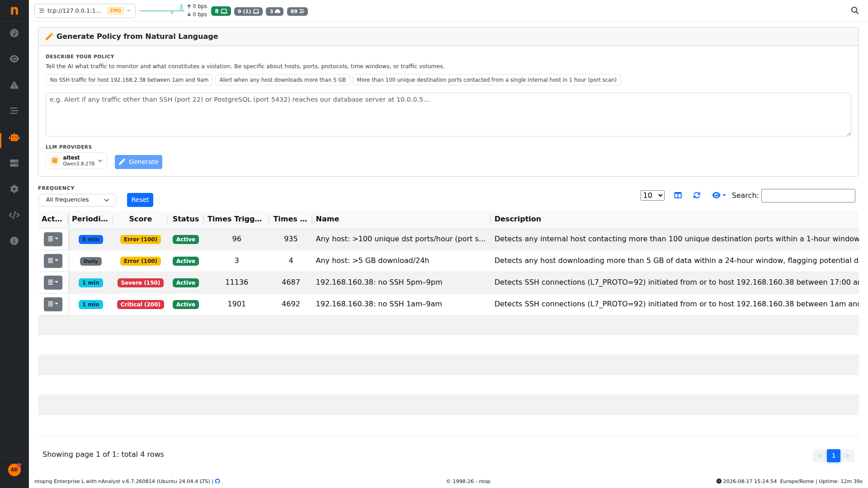The image size is (868, 488).
Task: Click the 9 (1) devices badge
Action: (248, 11)
